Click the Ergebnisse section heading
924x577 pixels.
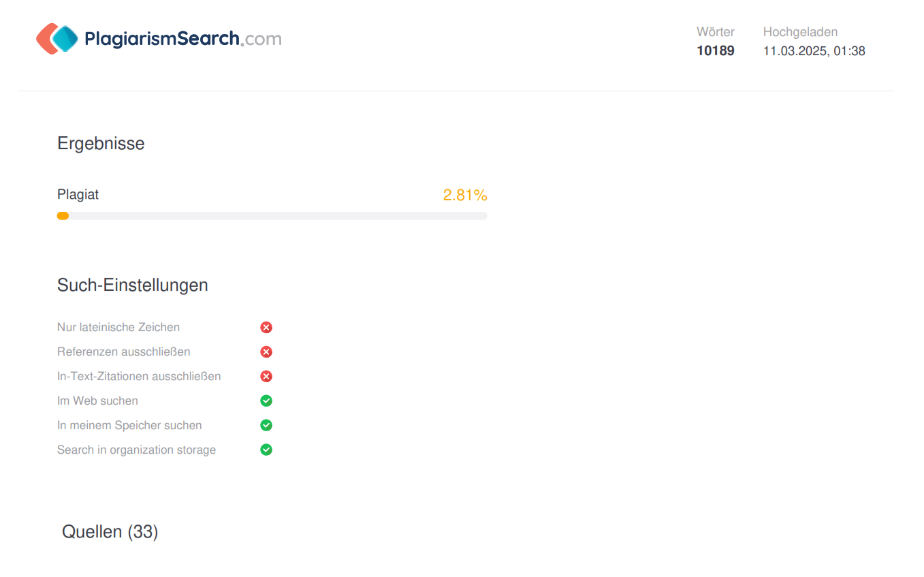(x=101, y=144)
